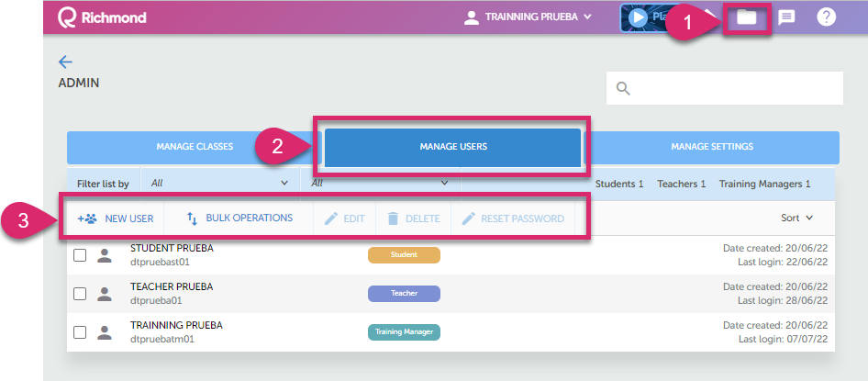Open the folder icon in the header
This screenshot has width=868, height=381.
747,17
